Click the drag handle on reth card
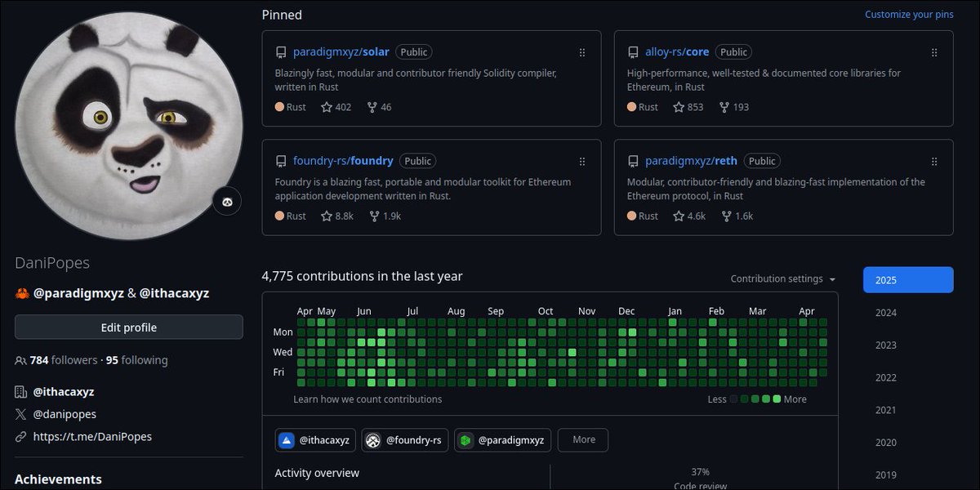 point(934,162)
